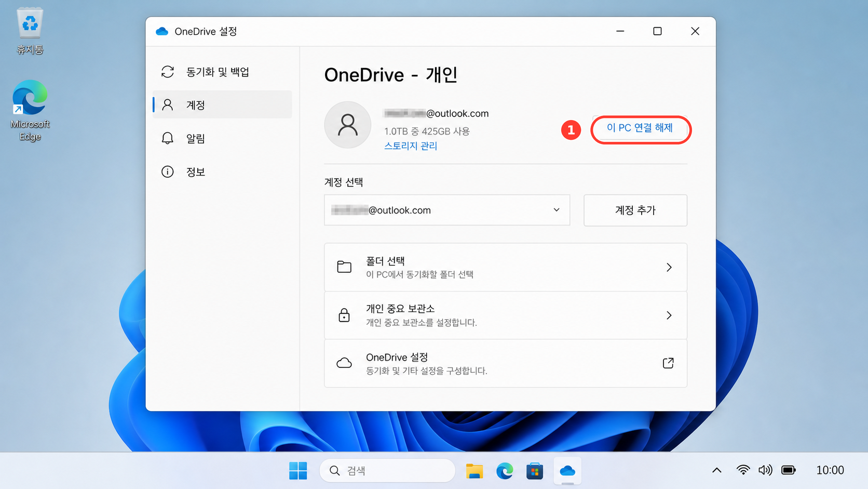Expand the 개인 중요 보관소 row chevron

click(669, 315)
